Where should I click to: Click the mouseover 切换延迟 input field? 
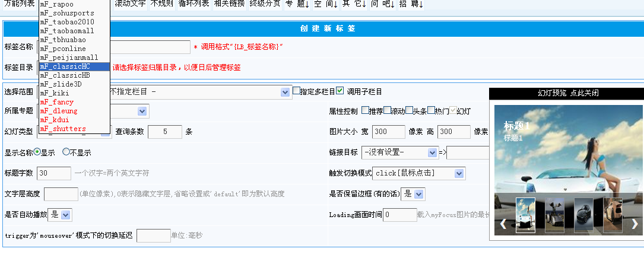tap(154, 236)
